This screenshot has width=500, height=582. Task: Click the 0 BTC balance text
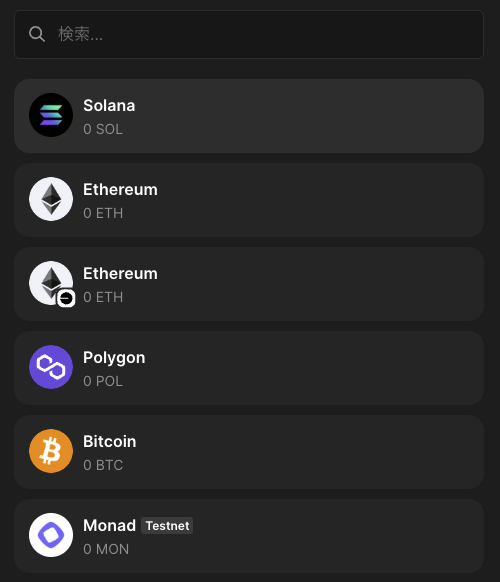103,465
